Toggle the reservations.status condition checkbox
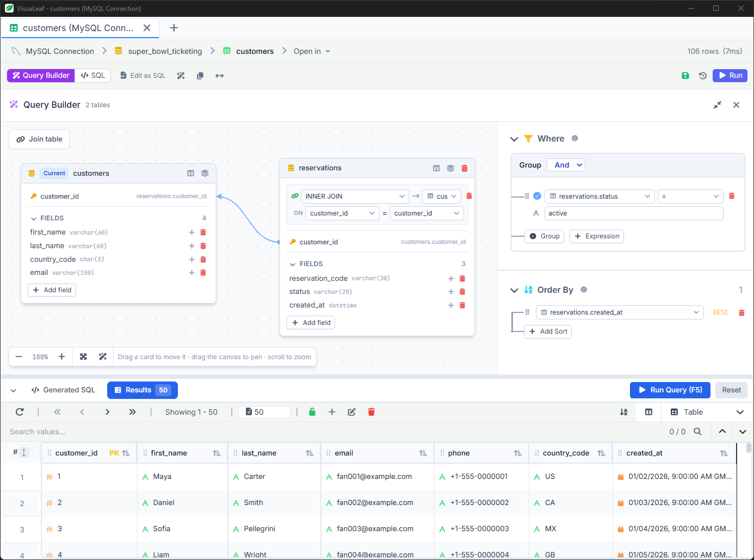The height and width of the screenshot is (560, 754). tap(537, 196)
